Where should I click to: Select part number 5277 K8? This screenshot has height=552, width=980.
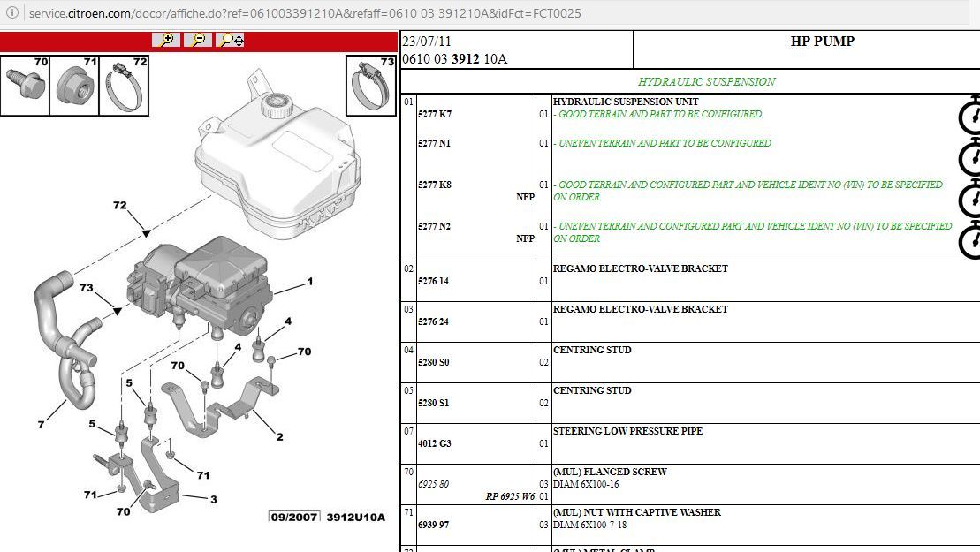tap(435, 185)
